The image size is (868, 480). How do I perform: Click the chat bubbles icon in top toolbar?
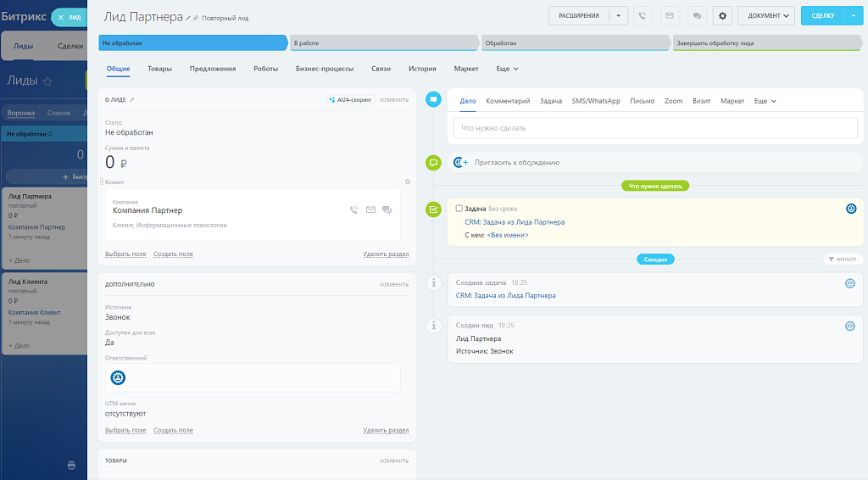click(x=696, y=15)
